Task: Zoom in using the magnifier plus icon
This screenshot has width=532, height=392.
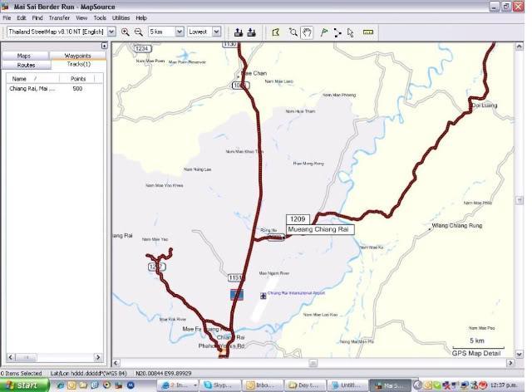Action: click(x=126, y=32)
